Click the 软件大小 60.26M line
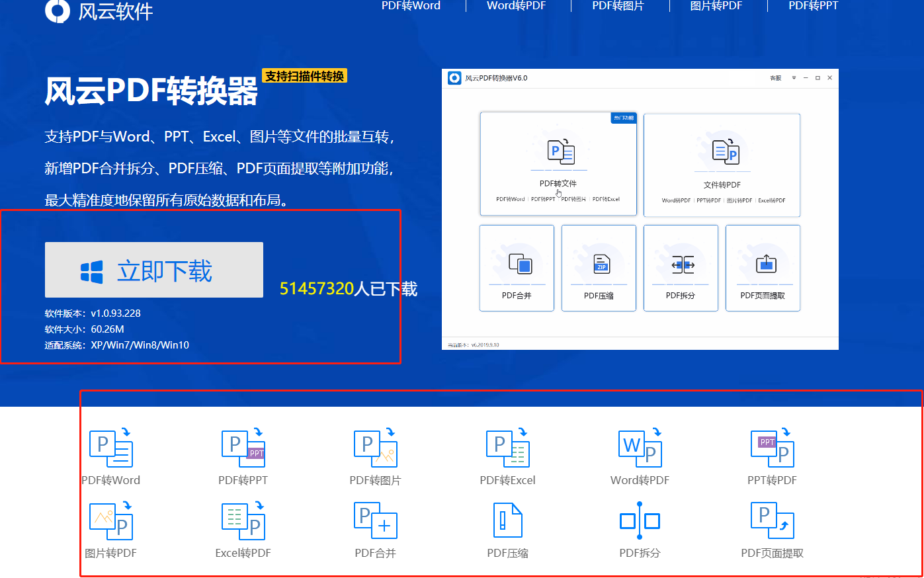Viewport: 924px width, 578px height. point(85,329)
